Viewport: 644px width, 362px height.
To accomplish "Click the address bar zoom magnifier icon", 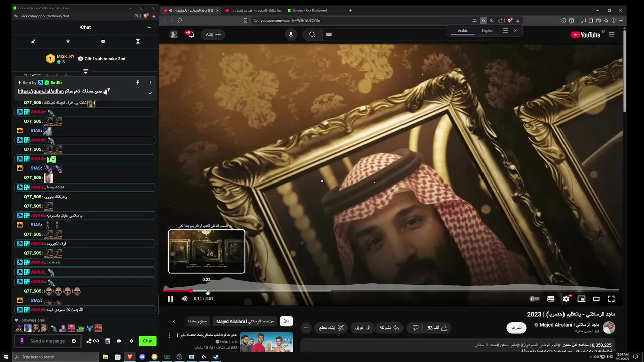I will [492, 20].
